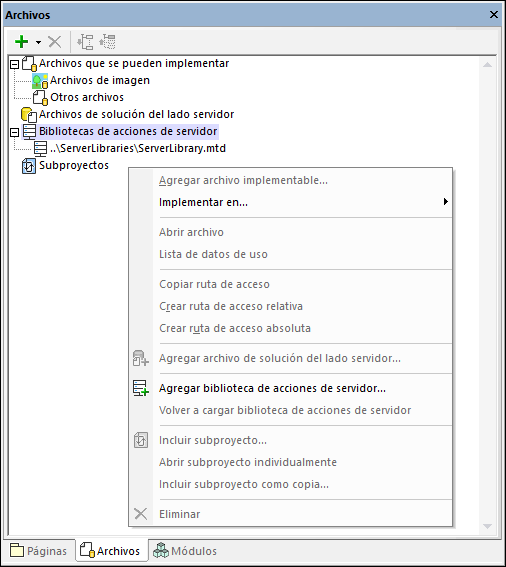
Task: Collapse the Archivos que se pueden implementar node
Action: click(14, 64)
